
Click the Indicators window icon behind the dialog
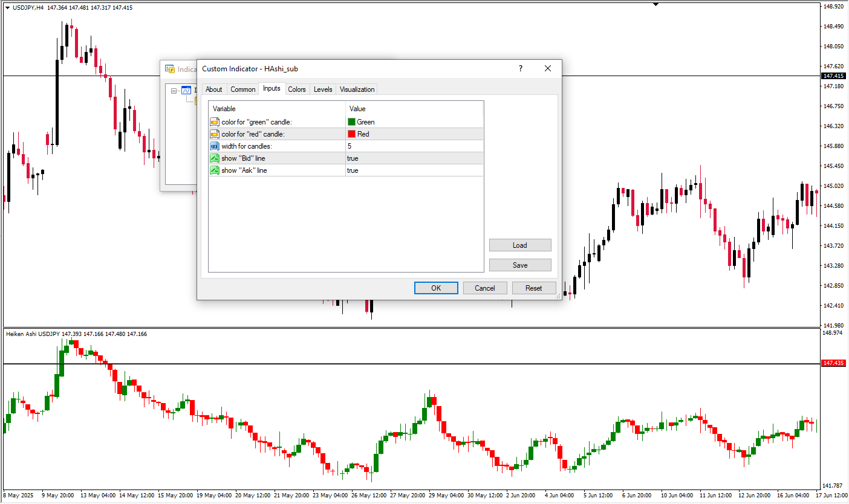(x=170, y=69)
